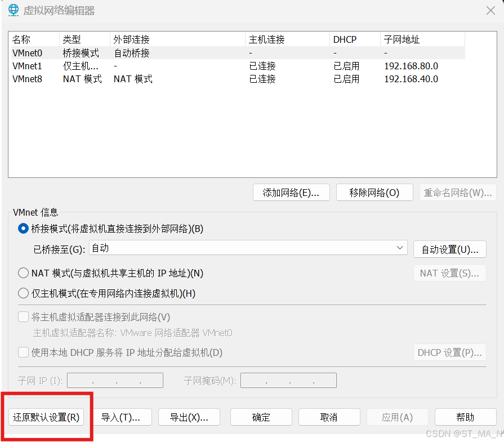Select NAT 模式 radio button
This screenshot has height=442, width=504.
point(23,273)
